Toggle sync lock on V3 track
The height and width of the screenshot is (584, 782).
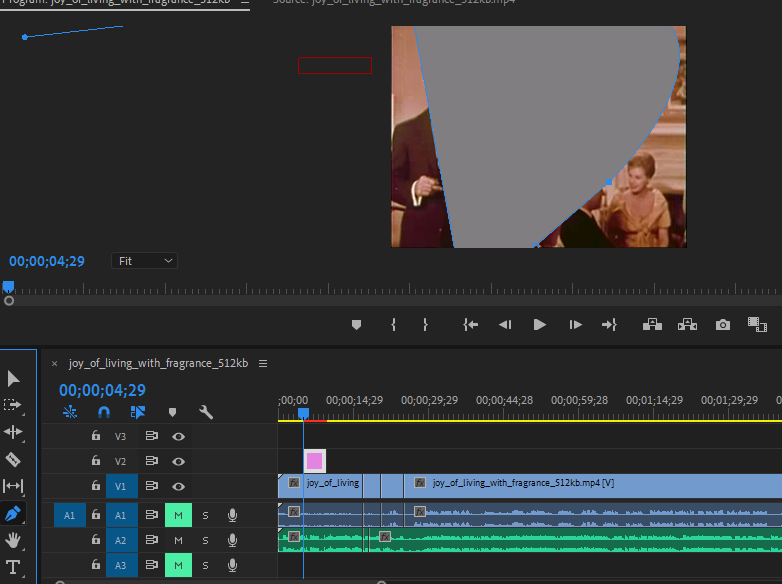pyautogui.click(x=152, y=436)
